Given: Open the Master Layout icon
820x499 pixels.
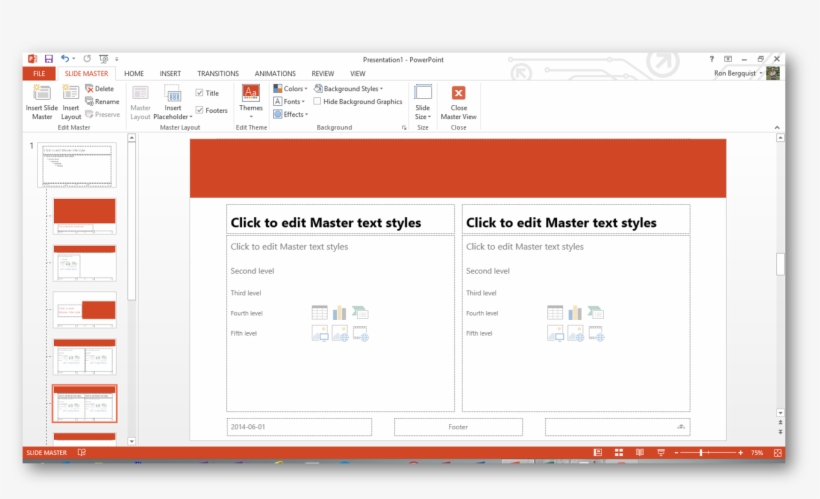Looking at the screenshot, I should (x=140, y=93).
